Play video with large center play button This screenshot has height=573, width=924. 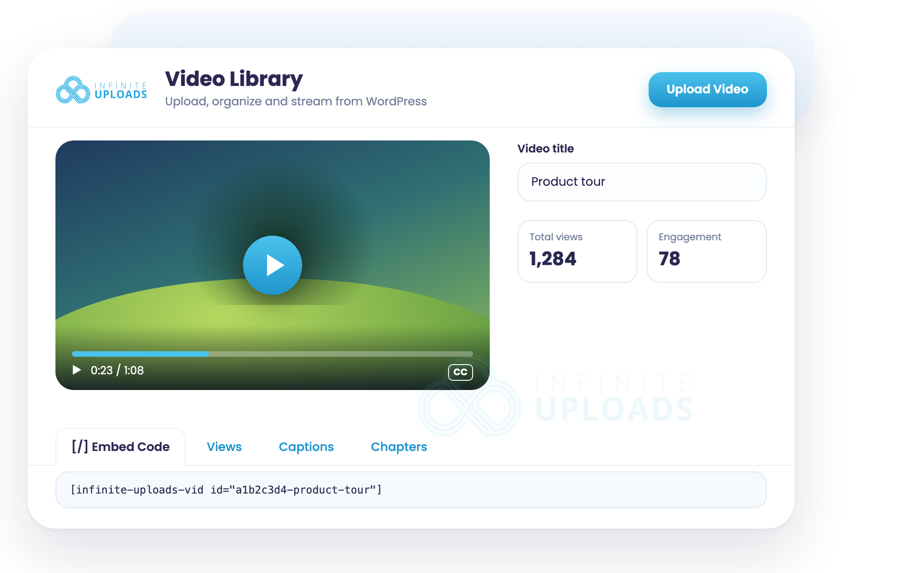click(x=273, y=265)
